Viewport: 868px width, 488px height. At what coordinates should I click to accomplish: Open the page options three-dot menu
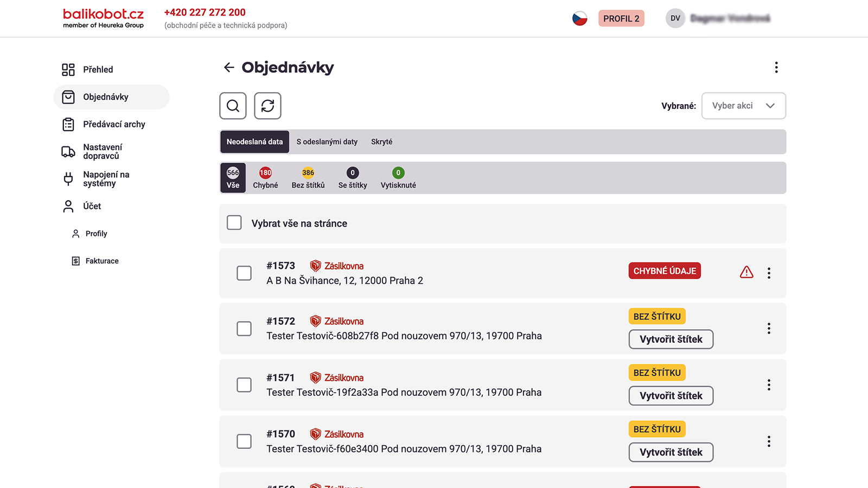(776, 67)
